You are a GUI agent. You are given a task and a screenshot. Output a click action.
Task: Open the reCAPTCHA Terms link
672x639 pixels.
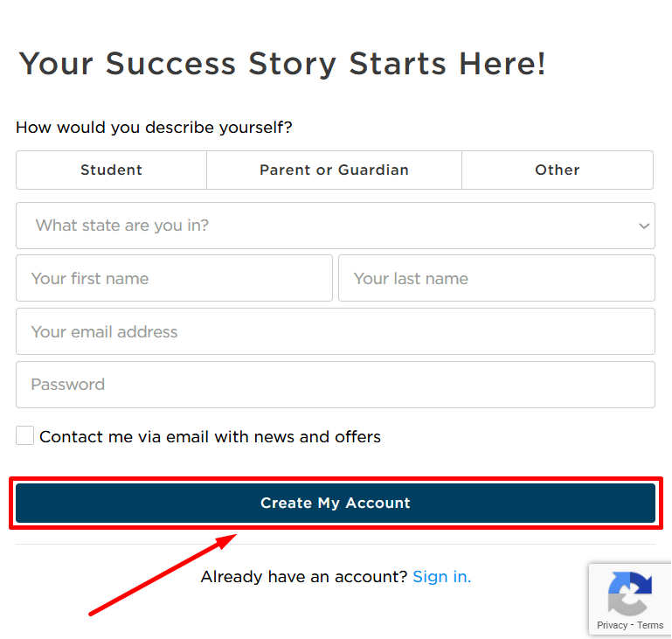pos(650,625)
